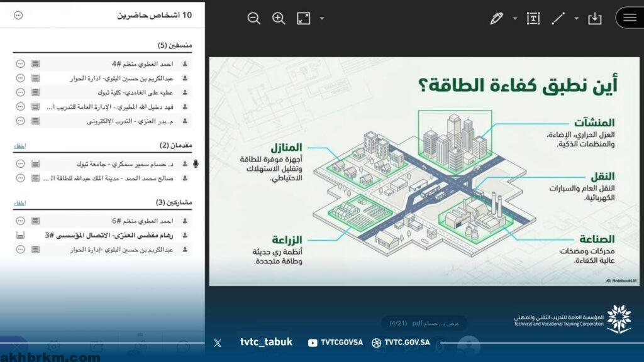Screen dimensions: 644x362
Task: Open options for م. بدر العنزي
Action: pyautogui.click(x=20, y=121)
